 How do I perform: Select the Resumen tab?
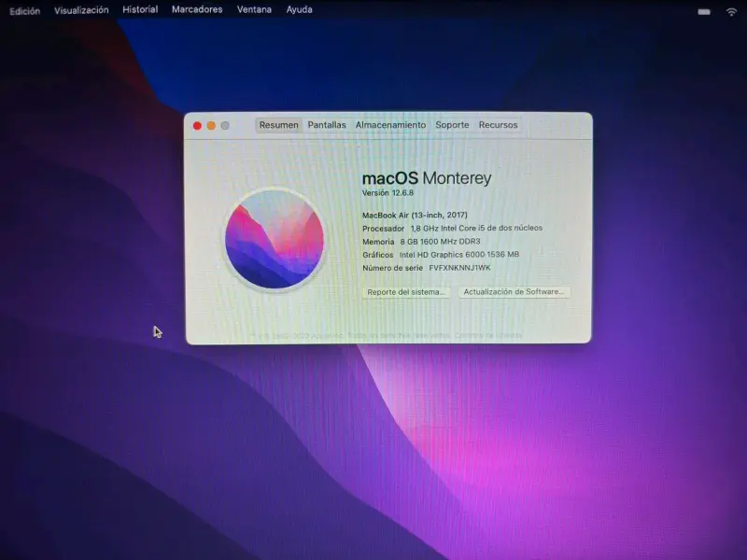tap(278, 125)
